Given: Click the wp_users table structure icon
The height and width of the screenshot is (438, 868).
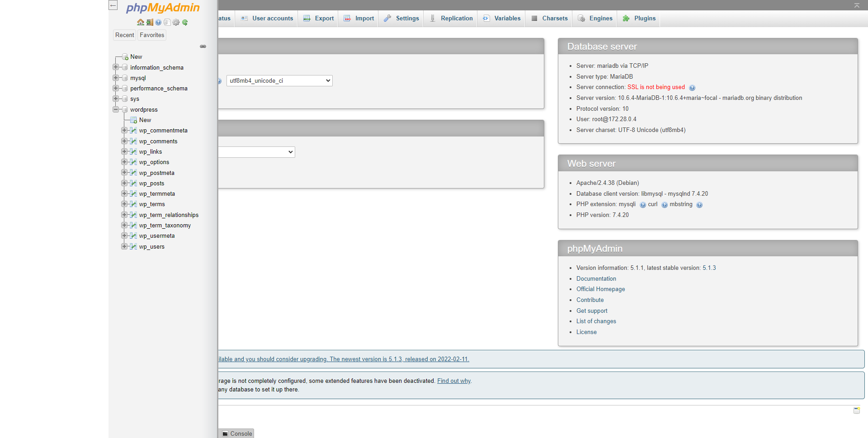Looking at the screenshot, I should [133, 246].
